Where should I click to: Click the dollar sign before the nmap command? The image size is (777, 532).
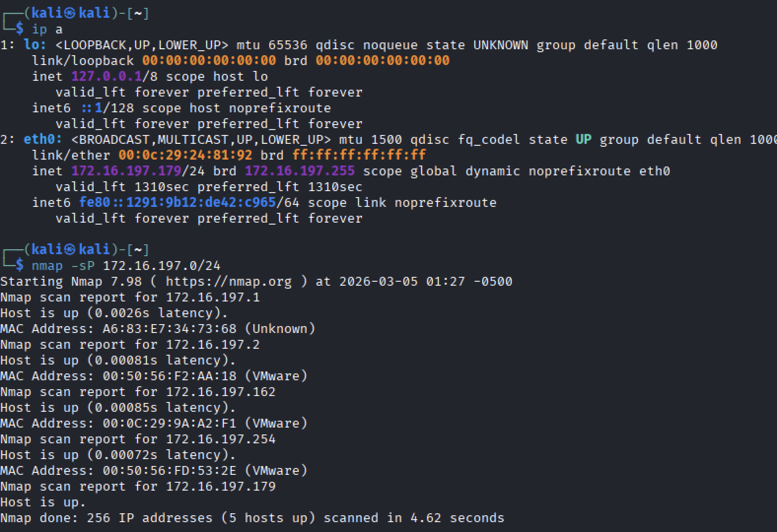coord(19,266)
